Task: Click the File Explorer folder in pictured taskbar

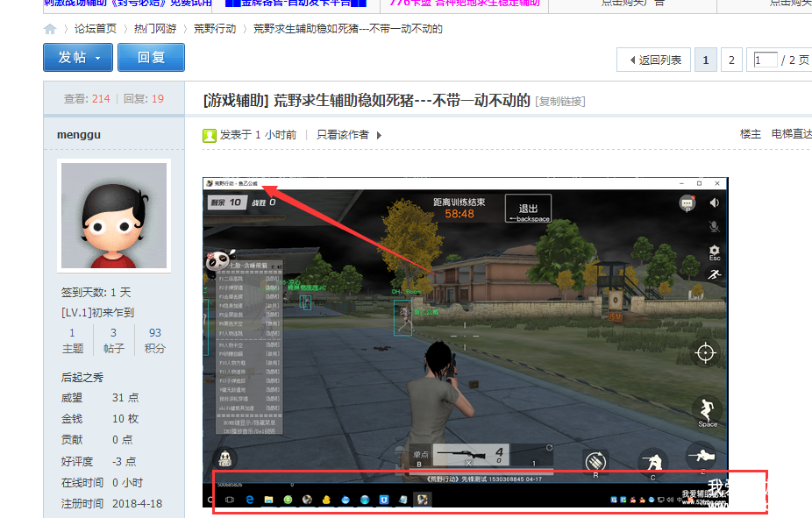Action: (269, 500)
